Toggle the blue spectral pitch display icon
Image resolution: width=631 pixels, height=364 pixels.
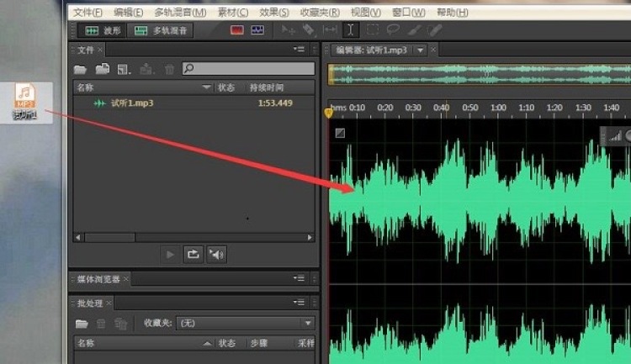[x=257, y=30]
